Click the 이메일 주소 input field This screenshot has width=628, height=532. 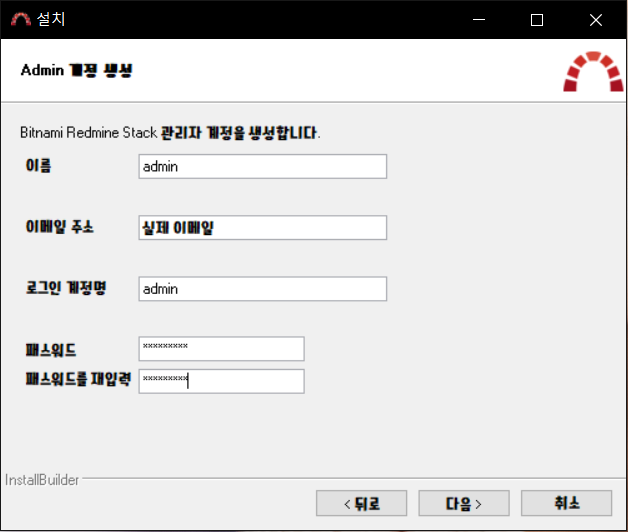point(263,228)
